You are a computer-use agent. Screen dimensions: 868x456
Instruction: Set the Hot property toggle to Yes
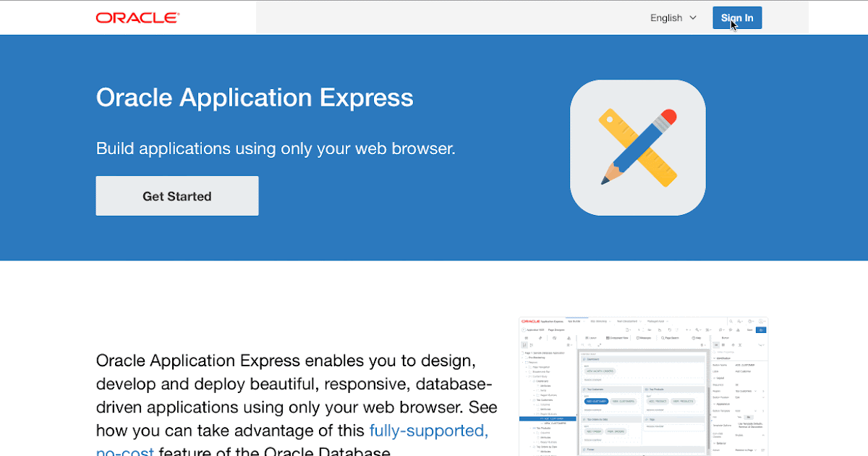(x=739, y=417)
